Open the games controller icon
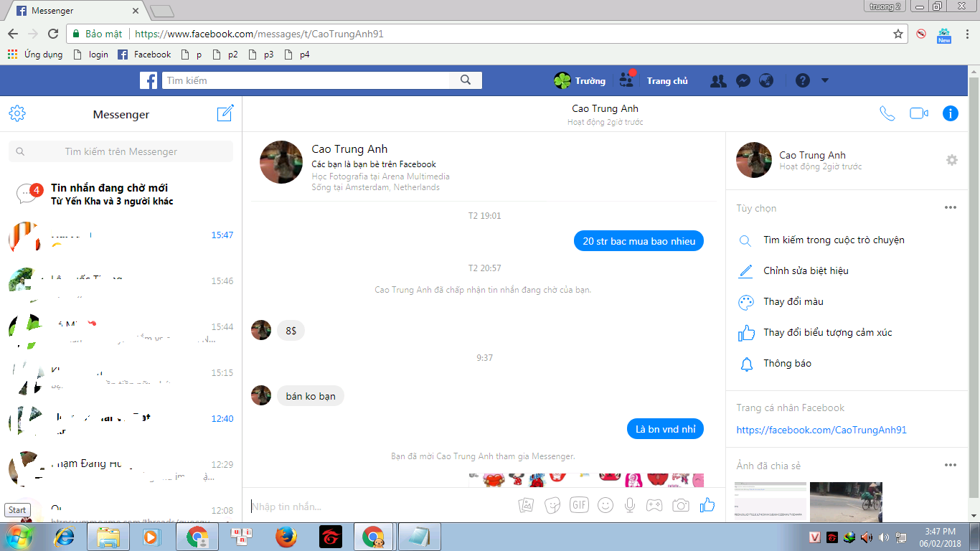 [x=654, y=505]
